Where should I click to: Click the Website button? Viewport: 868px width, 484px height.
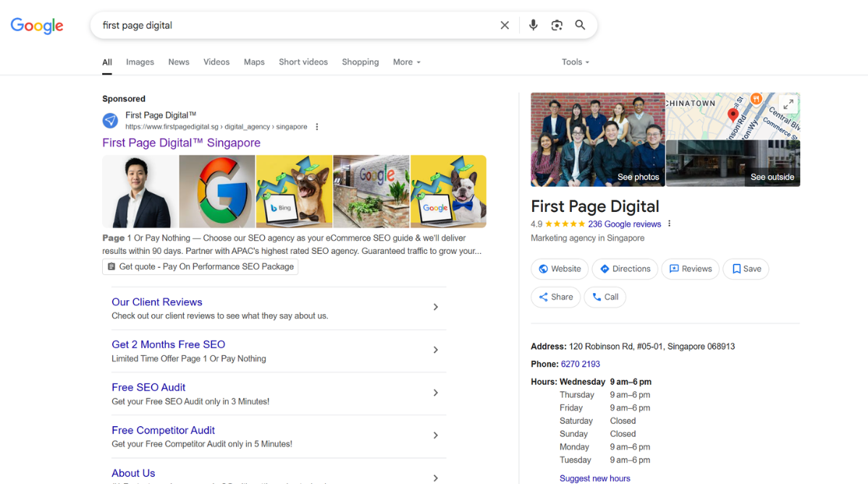tap(560, 269)
